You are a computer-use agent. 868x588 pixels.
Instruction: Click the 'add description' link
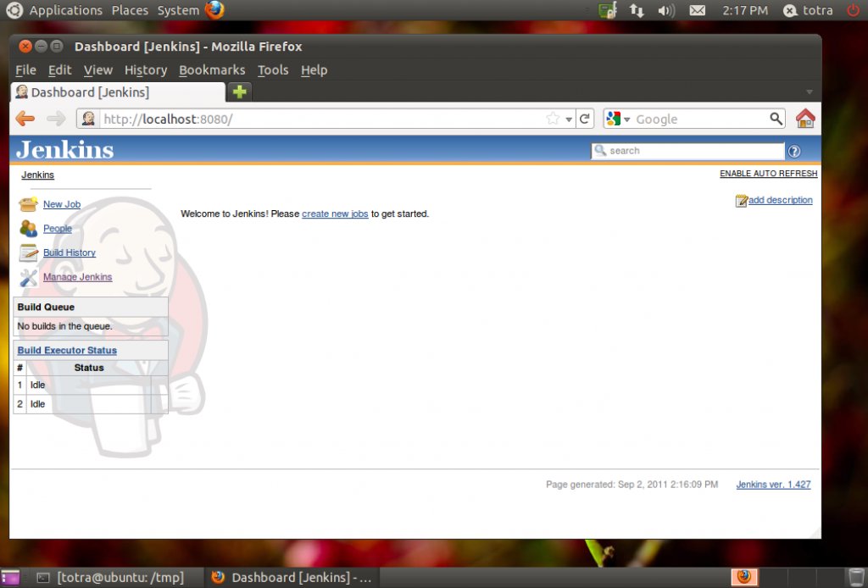pyautogui.click(x=780, y=200)
